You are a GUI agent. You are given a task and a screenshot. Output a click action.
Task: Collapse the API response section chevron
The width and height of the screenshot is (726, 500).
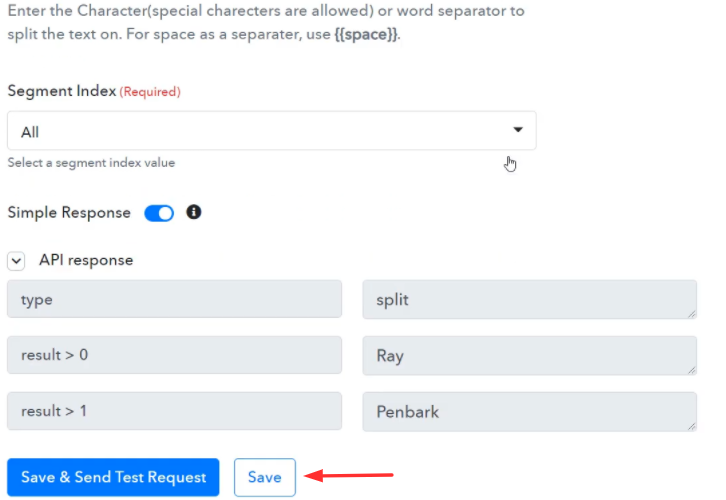click(x=16, y=261)
